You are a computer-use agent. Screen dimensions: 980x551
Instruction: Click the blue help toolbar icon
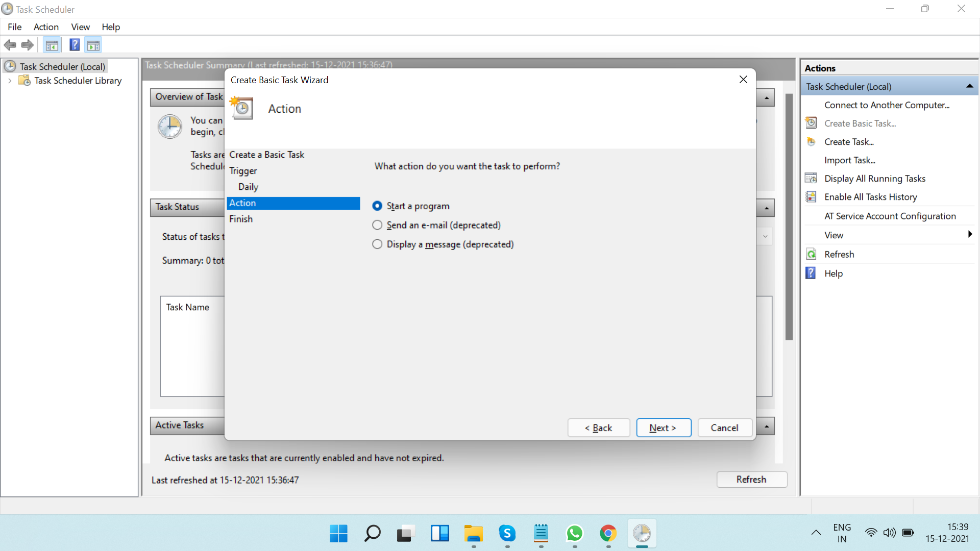(75, 45)
